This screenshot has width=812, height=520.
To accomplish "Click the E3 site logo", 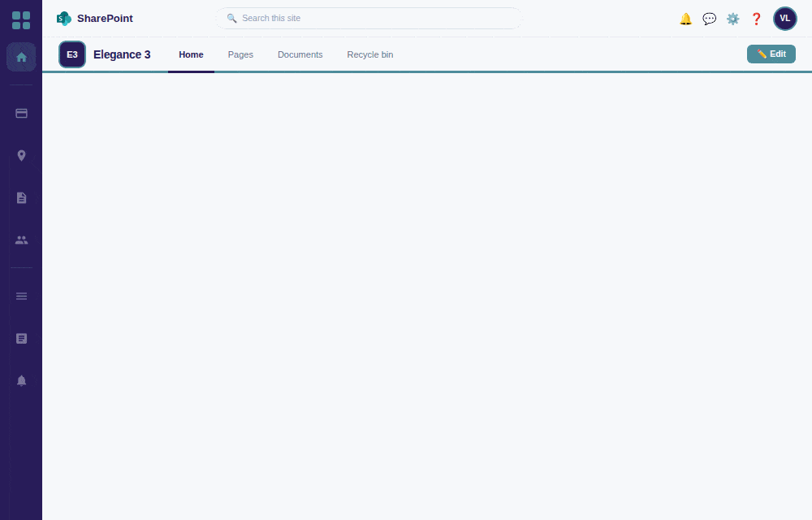I will (x=72, y=54).
